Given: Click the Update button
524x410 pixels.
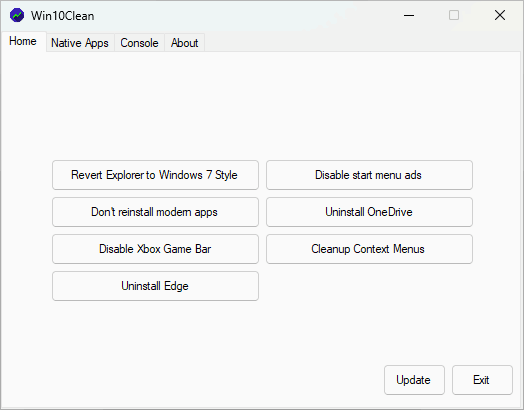Looking at the screenshot, I should pos(414,380).
